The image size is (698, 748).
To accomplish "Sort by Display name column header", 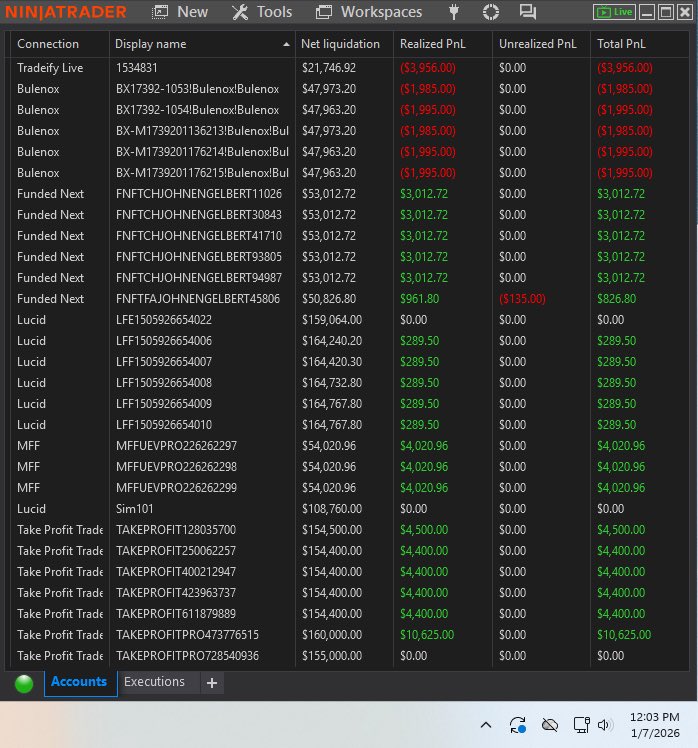I will point(150,44).
